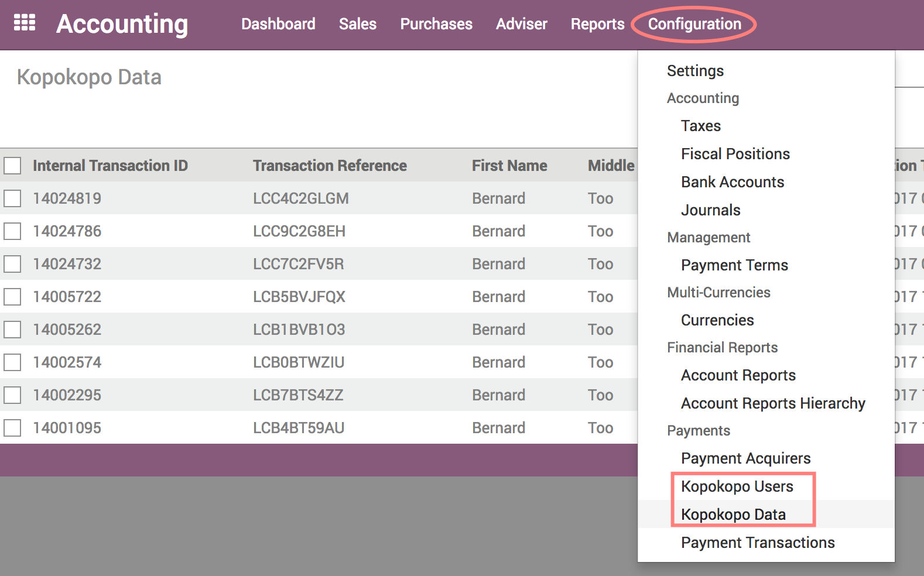The width and height of the screenshot is (924, 576).
Task: Click transaction ID 14002295
Action: point(67,395)
